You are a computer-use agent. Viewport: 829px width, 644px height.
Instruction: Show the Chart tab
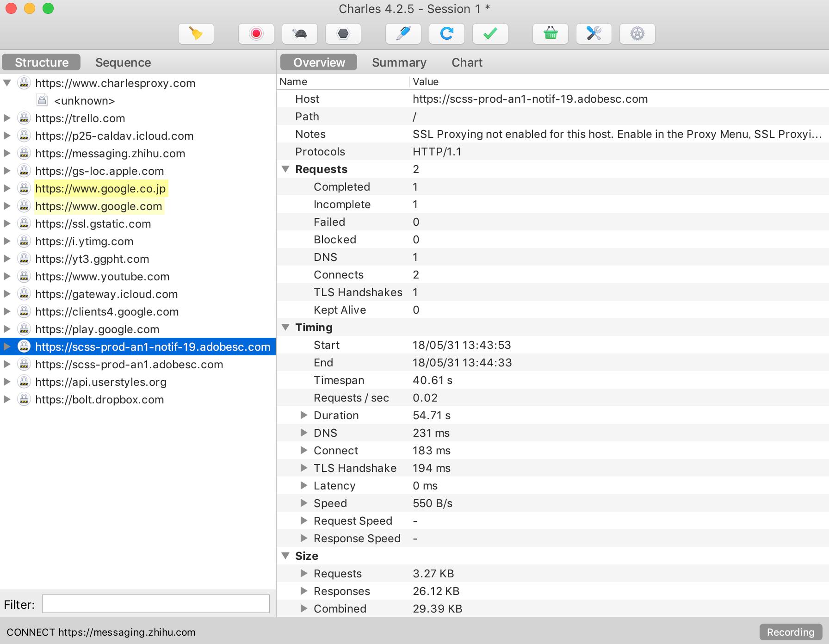467,62
